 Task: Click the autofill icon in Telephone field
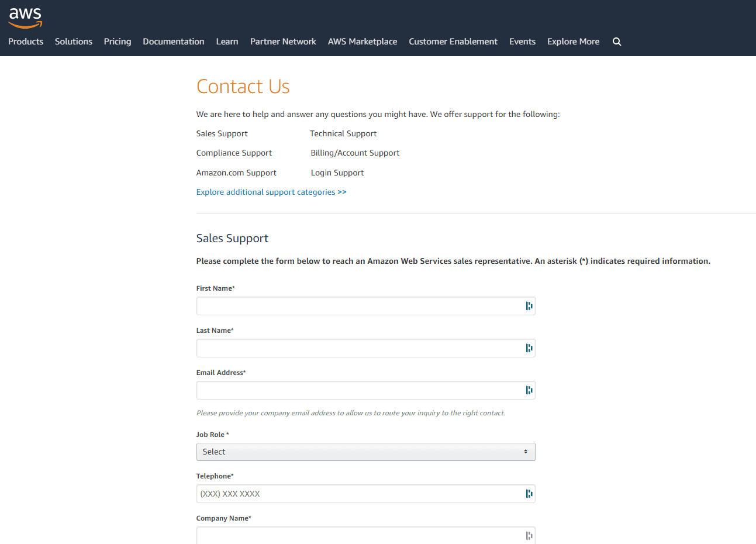[x=529, y=493]
